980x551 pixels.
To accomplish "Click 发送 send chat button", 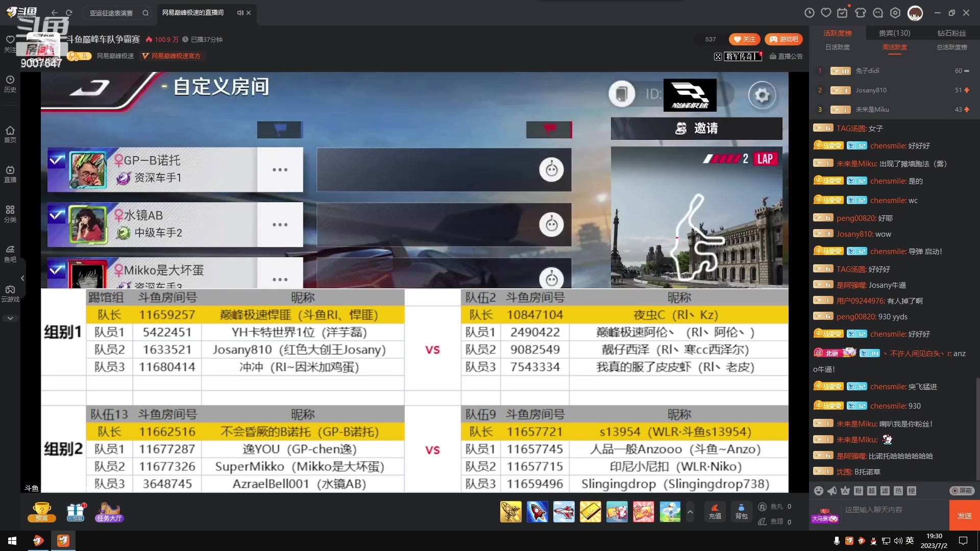I will click(965, 516).
